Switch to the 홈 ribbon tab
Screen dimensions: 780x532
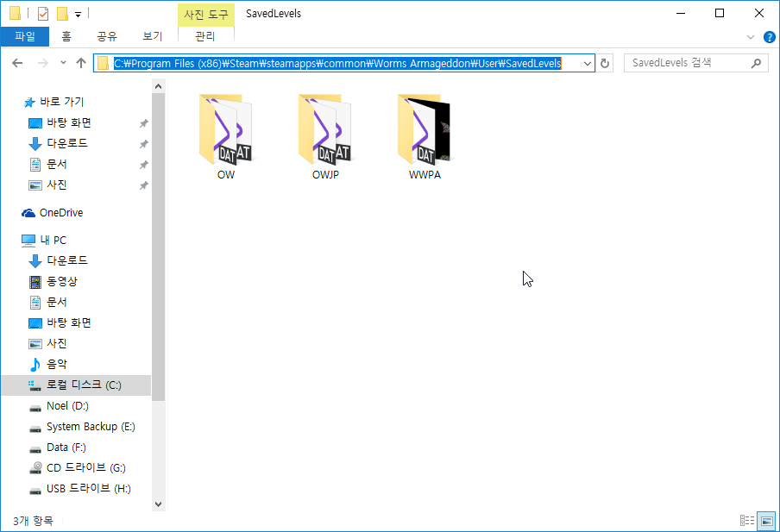click(66, 36)
